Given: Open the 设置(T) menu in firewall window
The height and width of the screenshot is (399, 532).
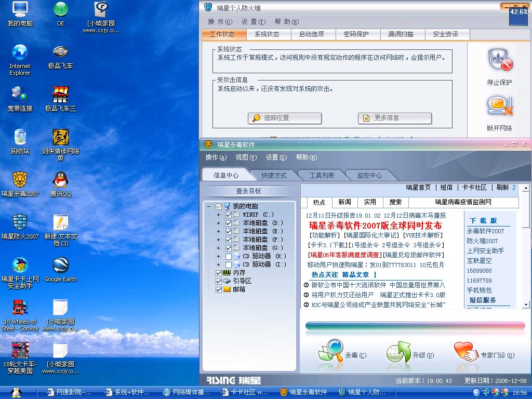Looking at the screenshot, I should (x=253, y=22).
